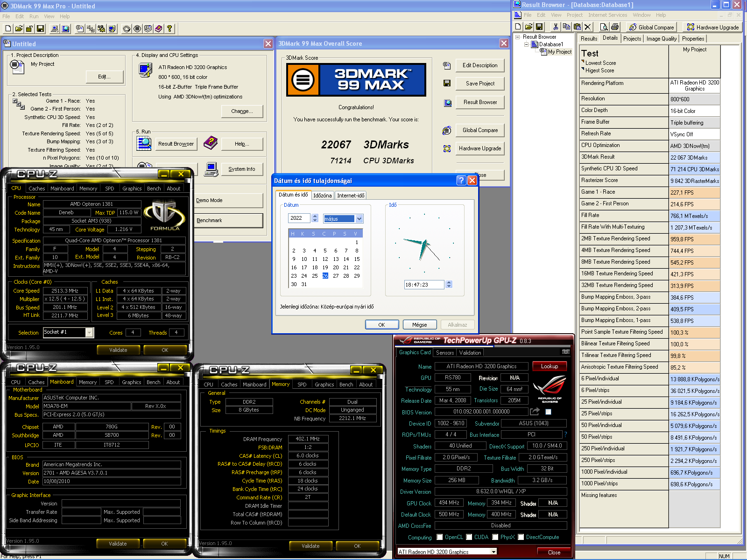Screen dimensions: 747x560
Task: Open the Validation tab in GPU-Z
Action: [x=470, y=353]
